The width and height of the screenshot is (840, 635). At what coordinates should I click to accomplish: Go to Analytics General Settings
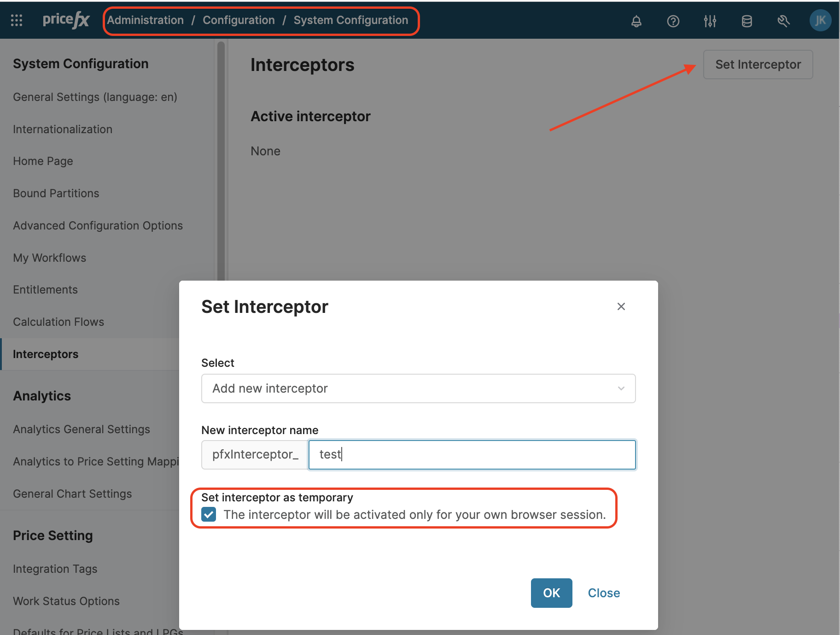point(82,429)
